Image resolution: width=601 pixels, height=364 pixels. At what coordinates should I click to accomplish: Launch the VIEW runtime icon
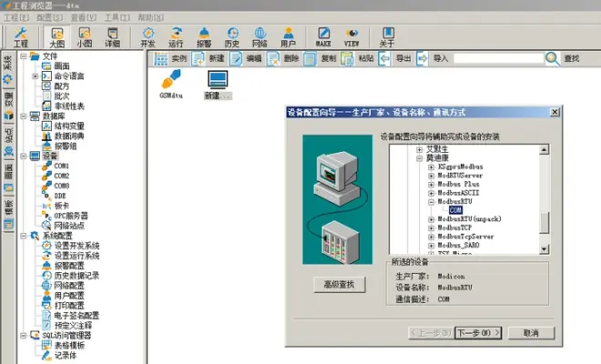pos(351,36)
